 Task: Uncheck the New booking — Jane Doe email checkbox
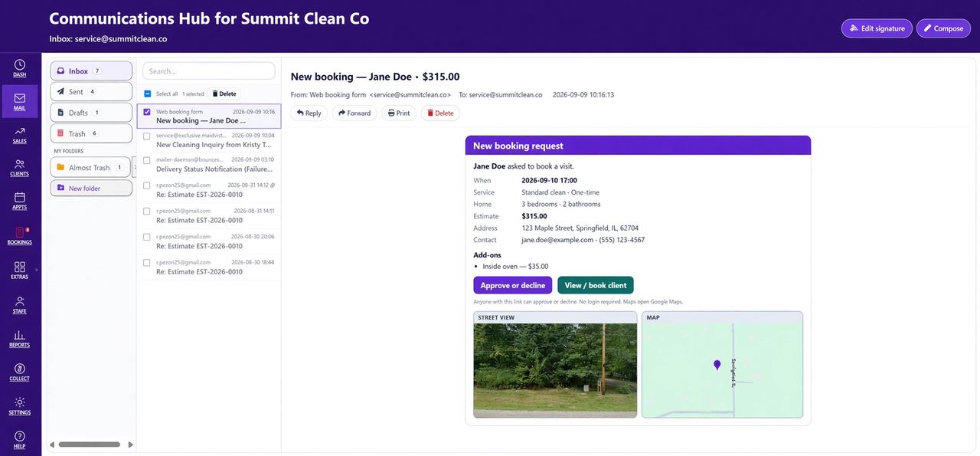click(x=147, y=112)
